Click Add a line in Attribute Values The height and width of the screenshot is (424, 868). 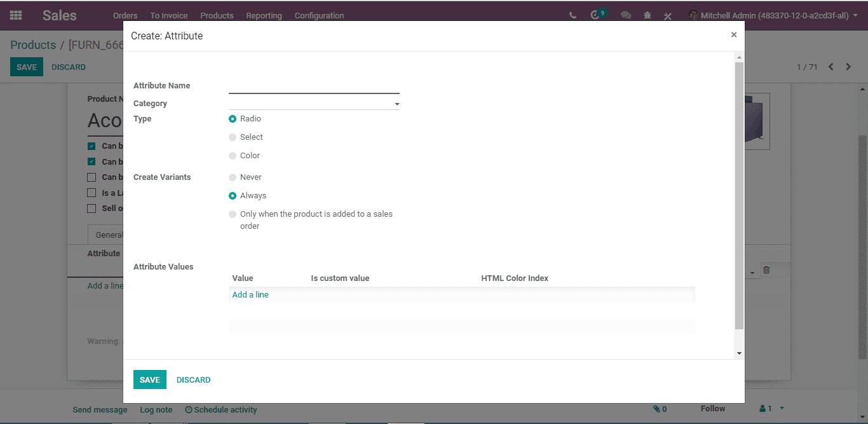click(250, 295)
